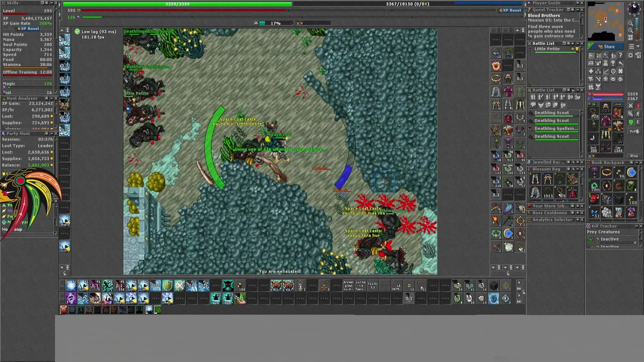Target Deathling Spellsinger in Battle List
644x362 pixels.
pos(553,129)
